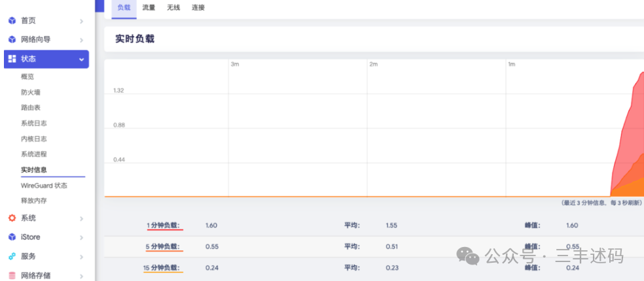
Task: Collapse the 状态 menu chevron
Action: pyautogui.click(x=81, y=59)
